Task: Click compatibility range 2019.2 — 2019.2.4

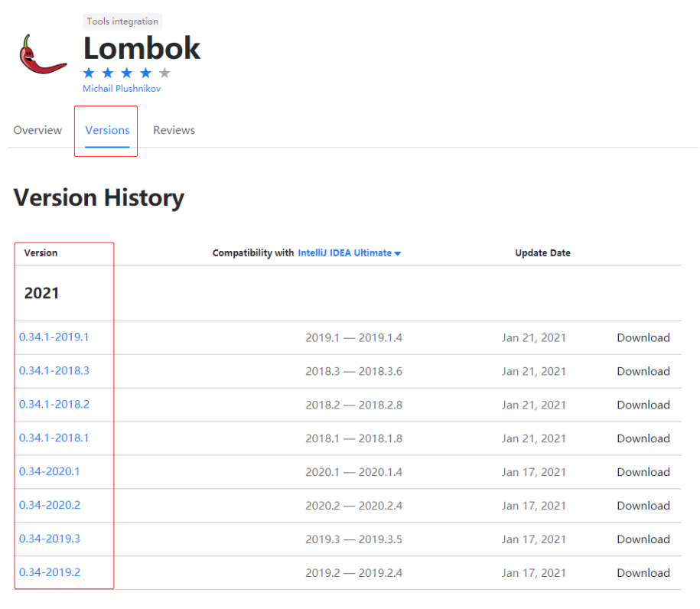Action: [x=353, y=573]
